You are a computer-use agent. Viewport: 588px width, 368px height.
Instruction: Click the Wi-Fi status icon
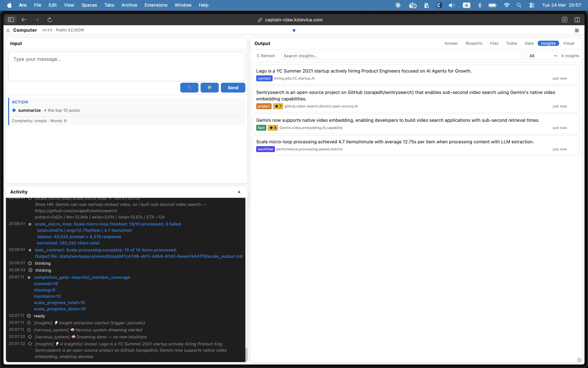pyautogui.click(x=507, y=5)
